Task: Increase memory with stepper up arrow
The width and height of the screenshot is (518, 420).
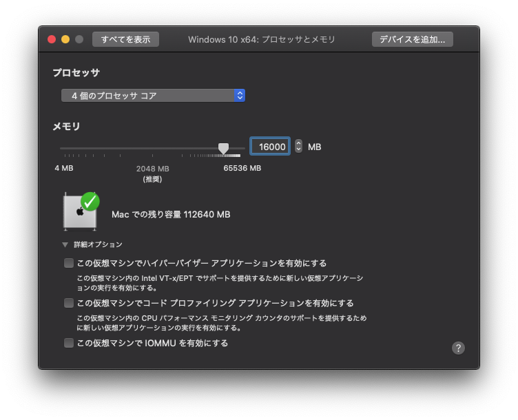Action: pos(298,143)
